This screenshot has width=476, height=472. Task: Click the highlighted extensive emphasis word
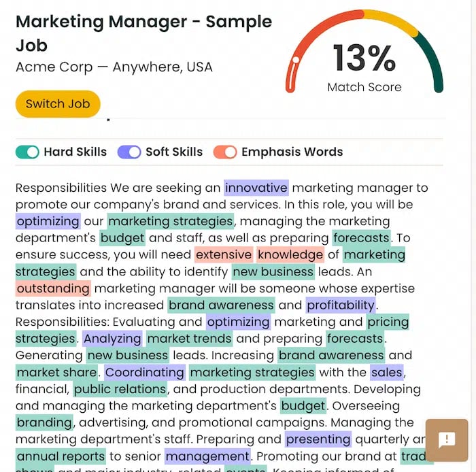coord(224,254)
